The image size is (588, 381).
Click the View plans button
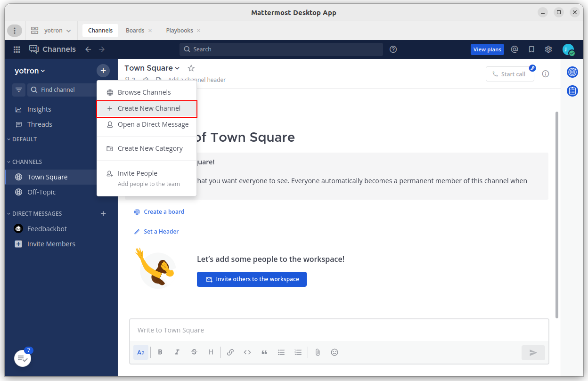[x=487, y=49]
